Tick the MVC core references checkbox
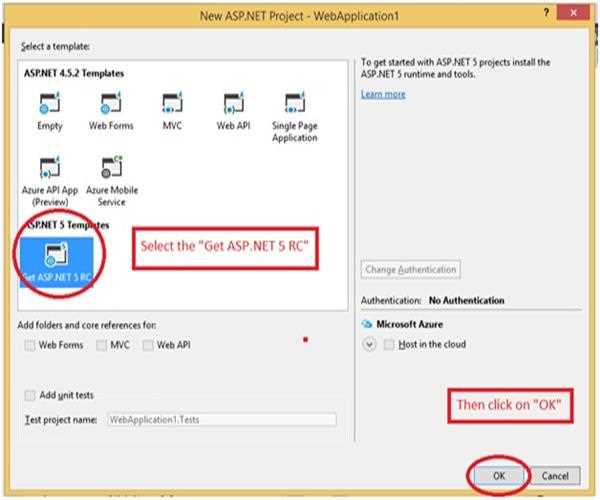The image size is (600, 500). (102, 345)
